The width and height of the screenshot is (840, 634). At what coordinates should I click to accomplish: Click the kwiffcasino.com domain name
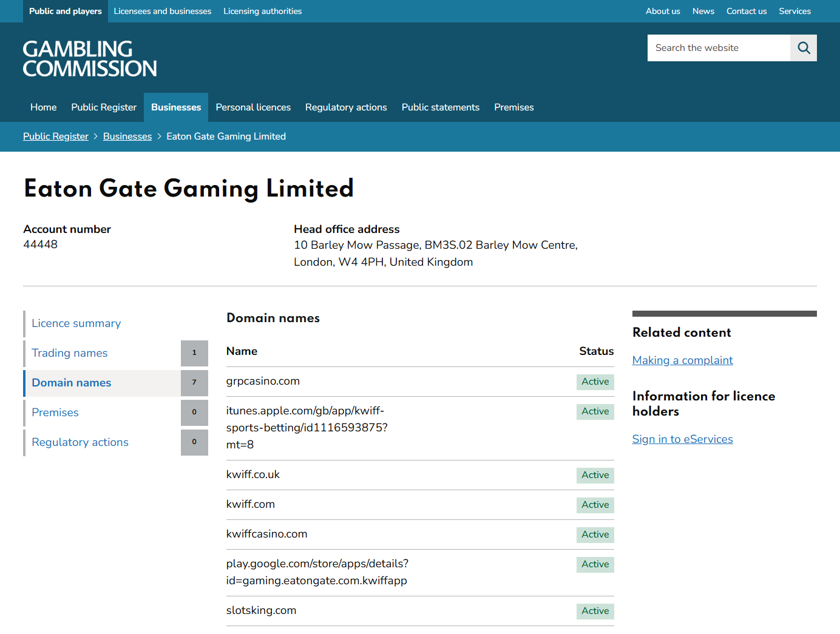[267, 534]
